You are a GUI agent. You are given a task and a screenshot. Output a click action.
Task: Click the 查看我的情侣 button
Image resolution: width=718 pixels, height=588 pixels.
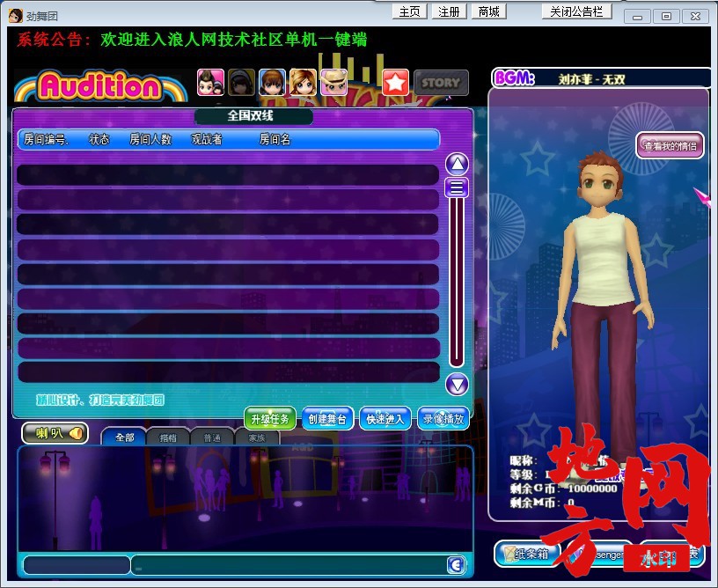click(670, 145)
